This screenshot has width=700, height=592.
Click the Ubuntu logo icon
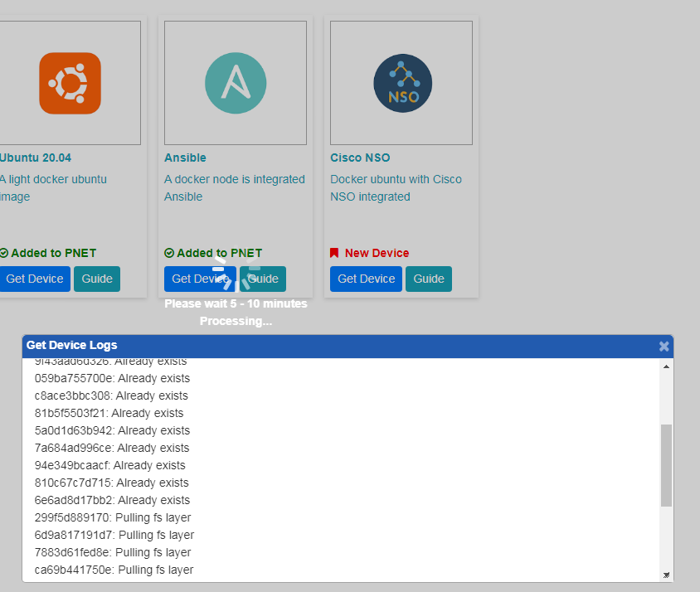click(70, 83)
